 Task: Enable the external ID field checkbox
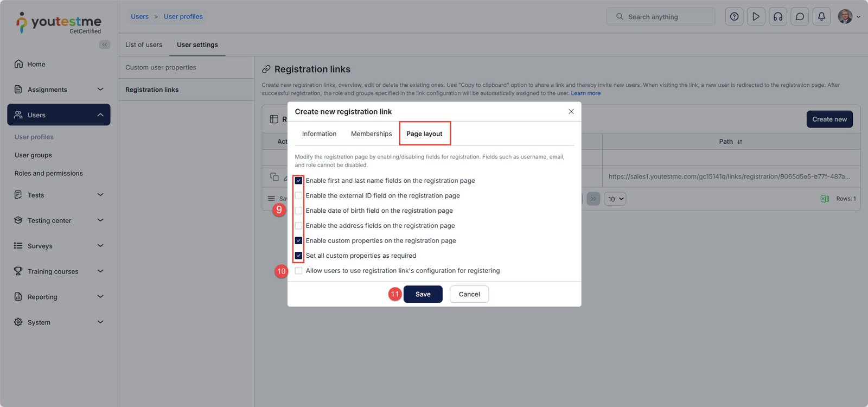click(298, 195)
